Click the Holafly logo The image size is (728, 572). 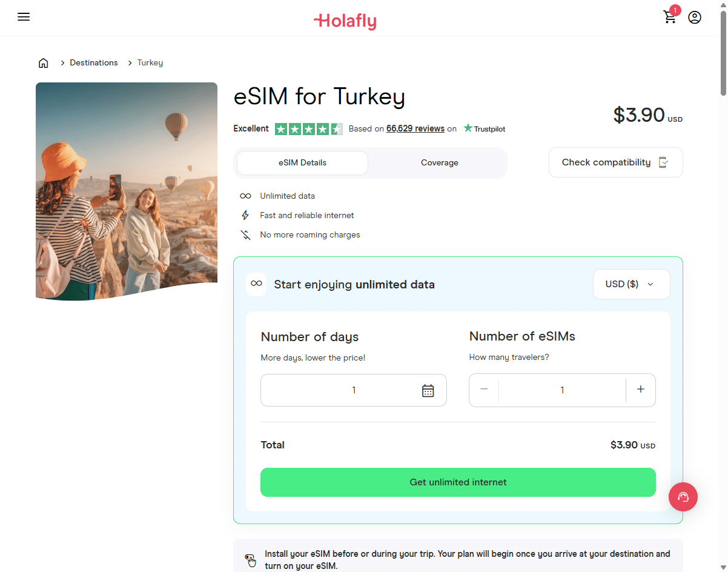[x=345, y=21]
